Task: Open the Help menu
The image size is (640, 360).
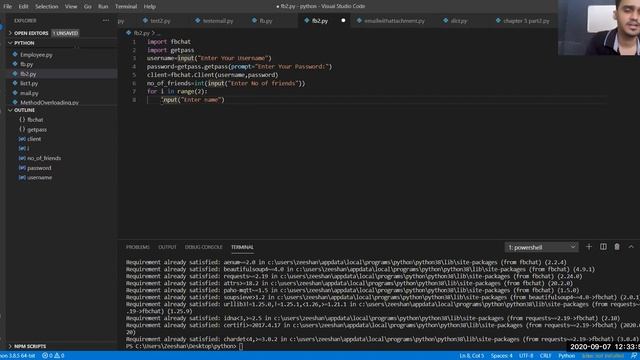Action: (x=150, y=6)
